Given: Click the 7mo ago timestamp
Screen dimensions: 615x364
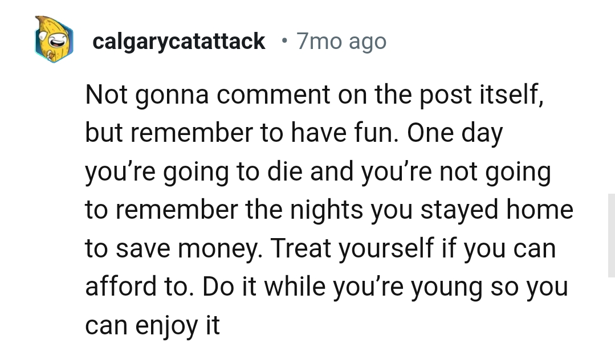Looking at the screenshot, I should [x=341, y=40].
